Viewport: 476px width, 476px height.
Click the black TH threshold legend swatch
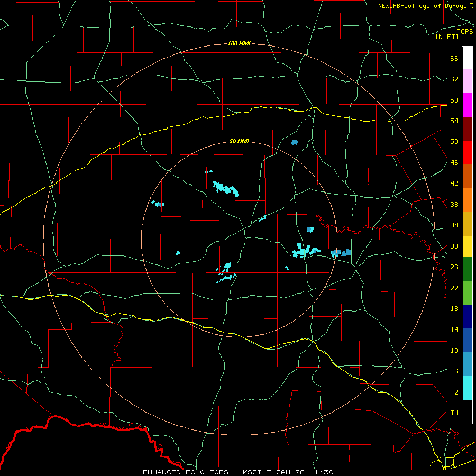[467, 411]
